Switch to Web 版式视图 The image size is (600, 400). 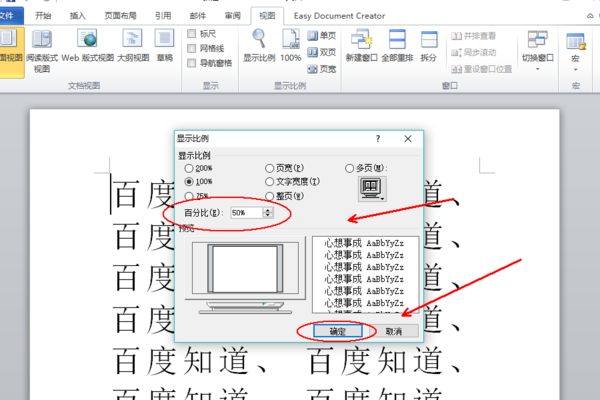(88, 46)
